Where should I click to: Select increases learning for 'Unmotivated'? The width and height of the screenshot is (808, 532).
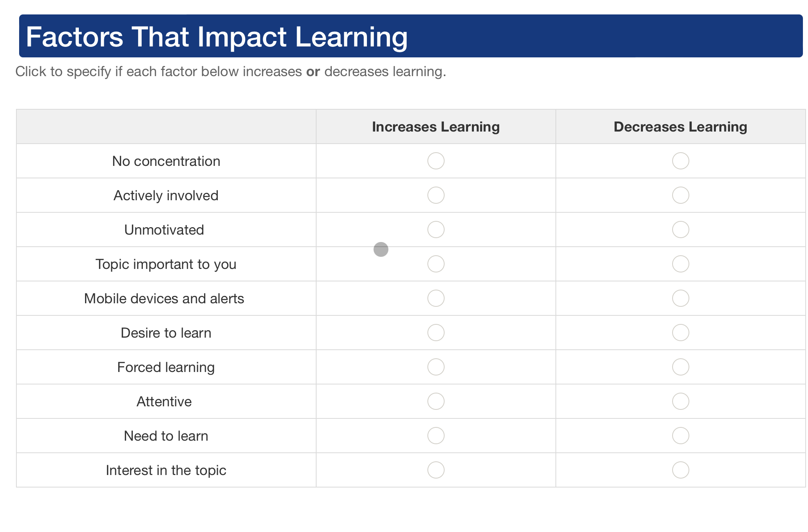pos(436,230)
